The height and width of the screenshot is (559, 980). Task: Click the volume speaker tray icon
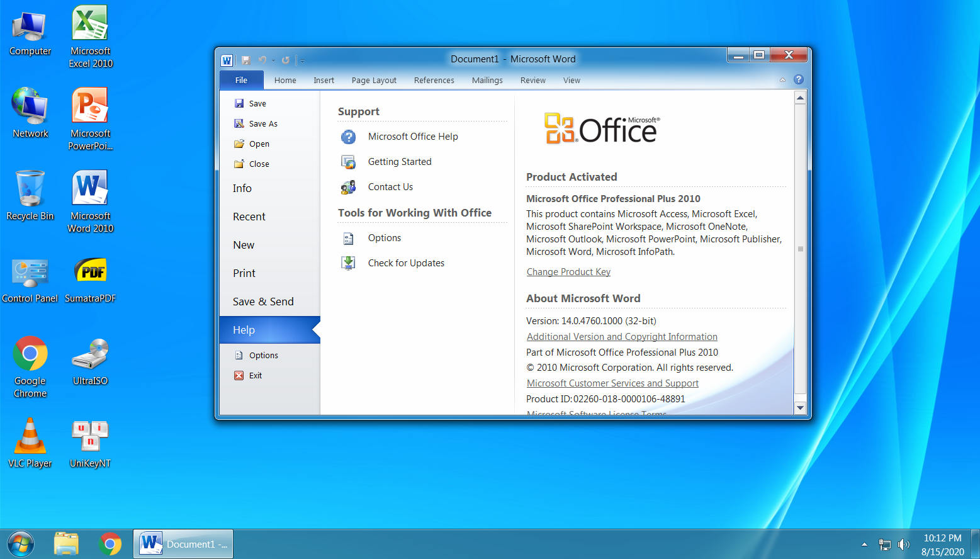click(904, 545)
